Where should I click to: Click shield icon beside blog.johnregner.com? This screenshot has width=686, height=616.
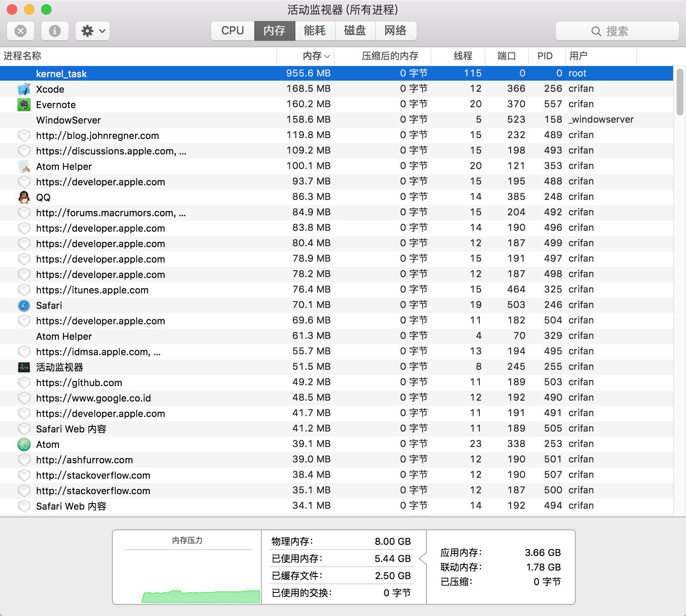pos(24,136)
